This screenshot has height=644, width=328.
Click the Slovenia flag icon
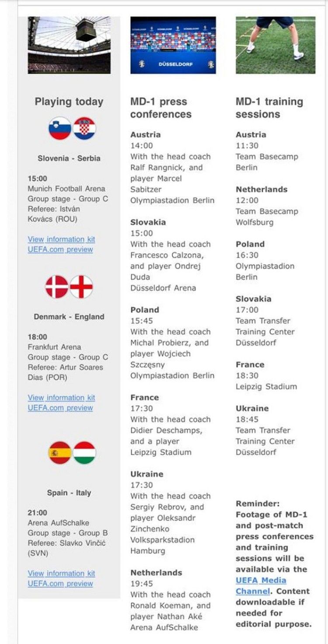pyautogui.click(x=60, y=128)
